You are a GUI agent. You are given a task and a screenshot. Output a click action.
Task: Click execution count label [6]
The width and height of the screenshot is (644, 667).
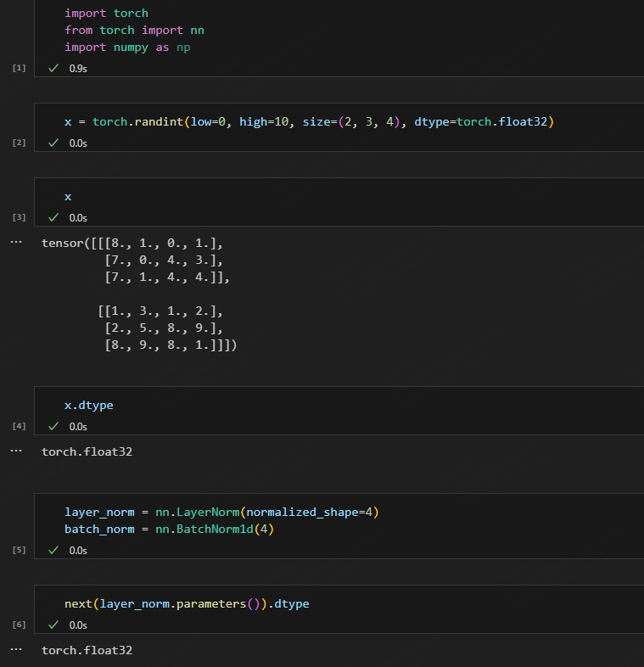pos(20,625)
